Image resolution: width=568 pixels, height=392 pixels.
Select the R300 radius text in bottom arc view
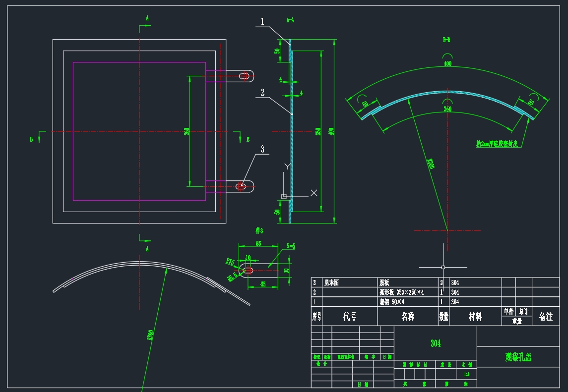coord(150,335)
